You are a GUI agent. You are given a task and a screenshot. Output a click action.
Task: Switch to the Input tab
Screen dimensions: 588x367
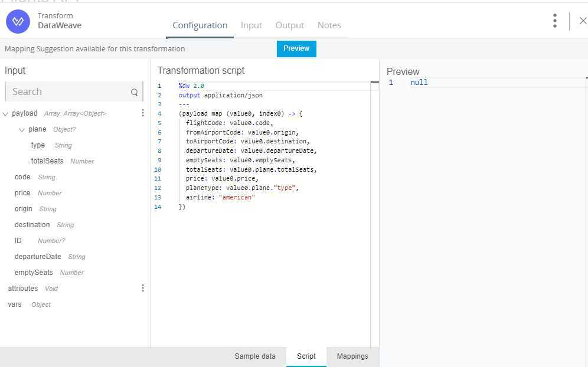(x=251, y=25)
